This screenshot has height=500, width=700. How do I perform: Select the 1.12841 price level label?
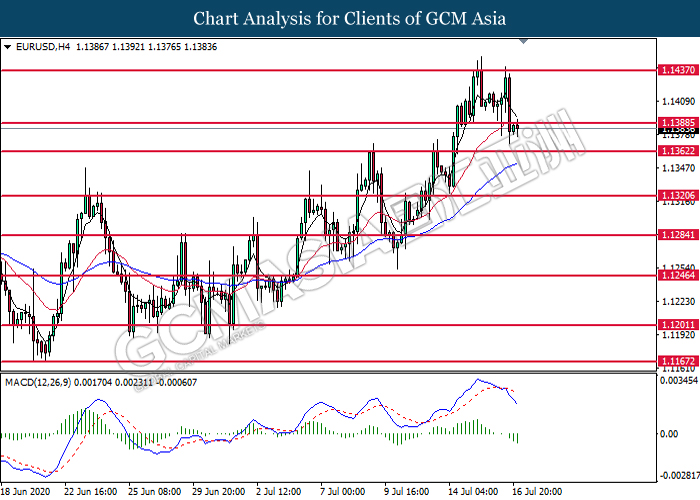pos(673,236)
